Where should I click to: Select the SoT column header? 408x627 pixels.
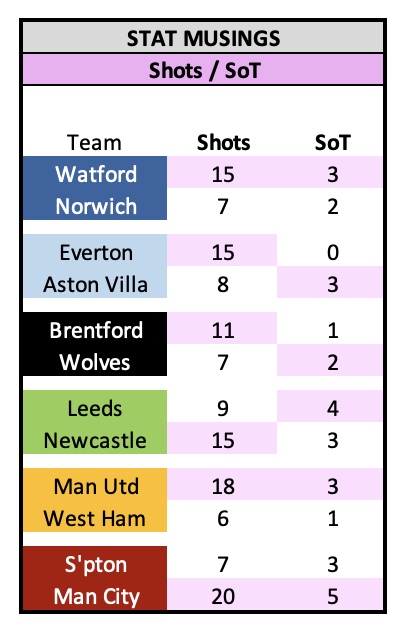point(332,142)
